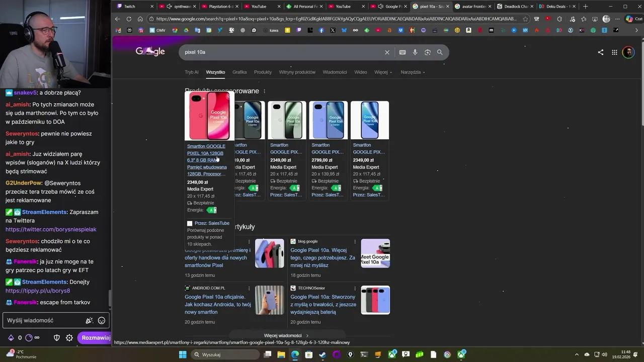Viewport: 644px width, 362px height.
Task: Open the OMV bookmark
Action: click(157, 30)
